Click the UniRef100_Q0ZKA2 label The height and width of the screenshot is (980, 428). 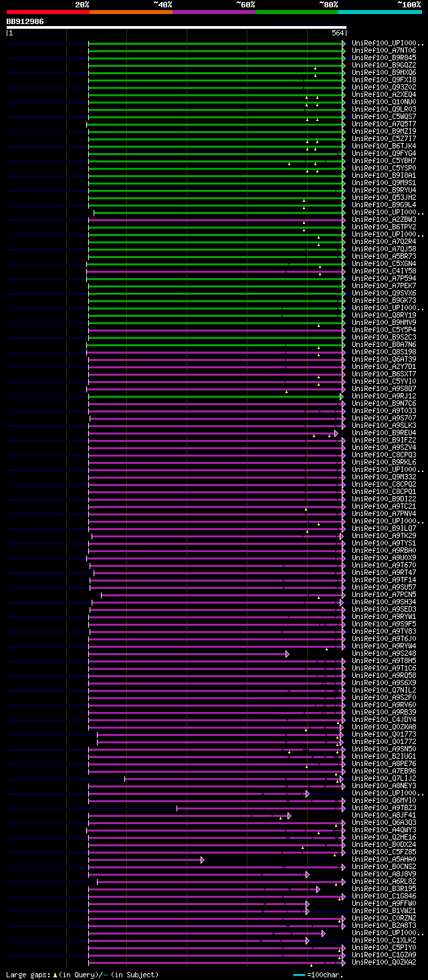pyautogui.click(x=383, y=962)
